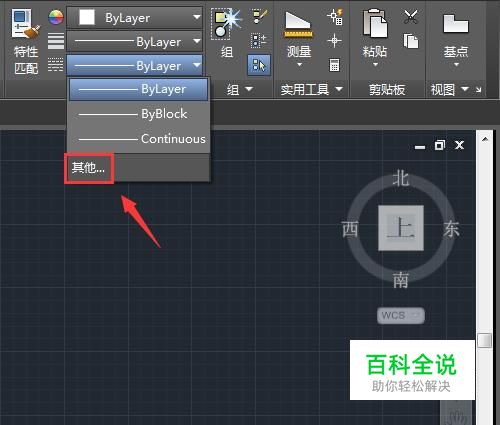Click 东 on the ViewCube compass
This screenshot has height=425, width=500.
click(451, 229)
